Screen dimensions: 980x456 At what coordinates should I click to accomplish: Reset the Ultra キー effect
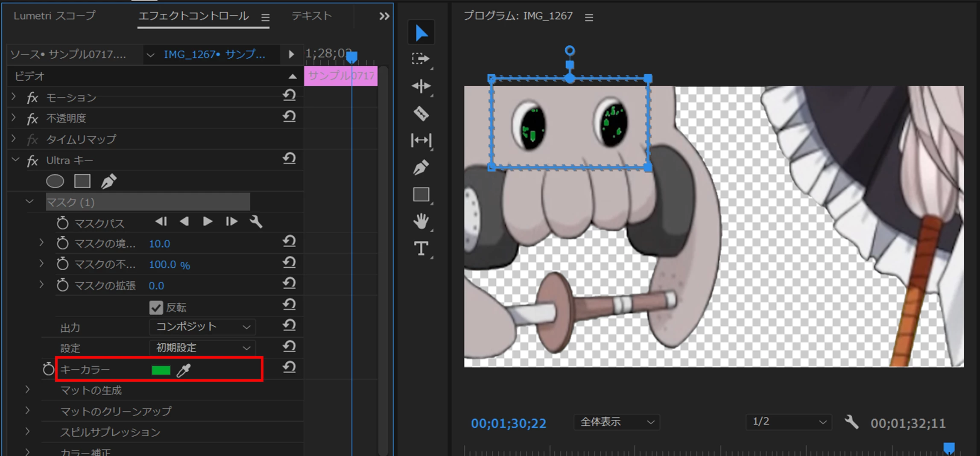pos(289,159)
